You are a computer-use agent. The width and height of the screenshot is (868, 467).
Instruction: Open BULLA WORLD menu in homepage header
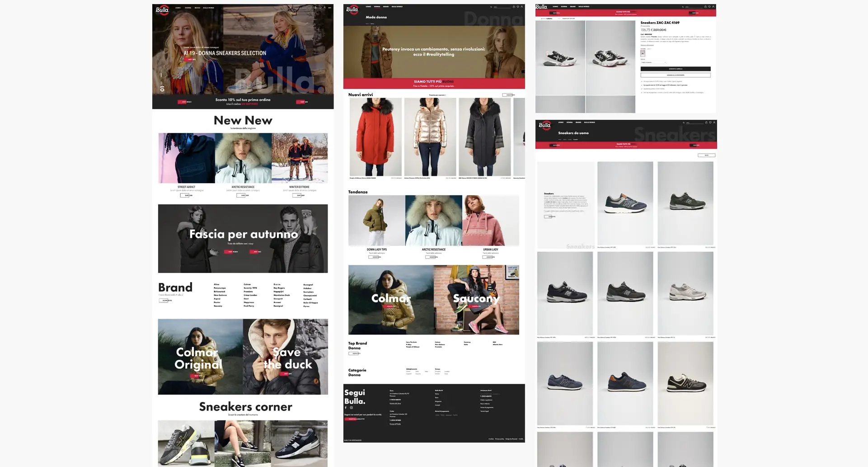tap(209, 8)
